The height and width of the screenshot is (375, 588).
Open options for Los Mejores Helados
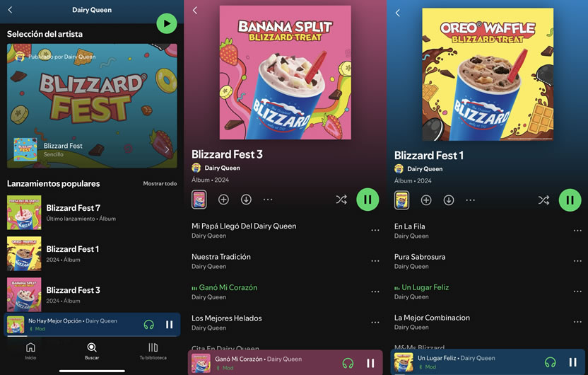pos(375,323)
